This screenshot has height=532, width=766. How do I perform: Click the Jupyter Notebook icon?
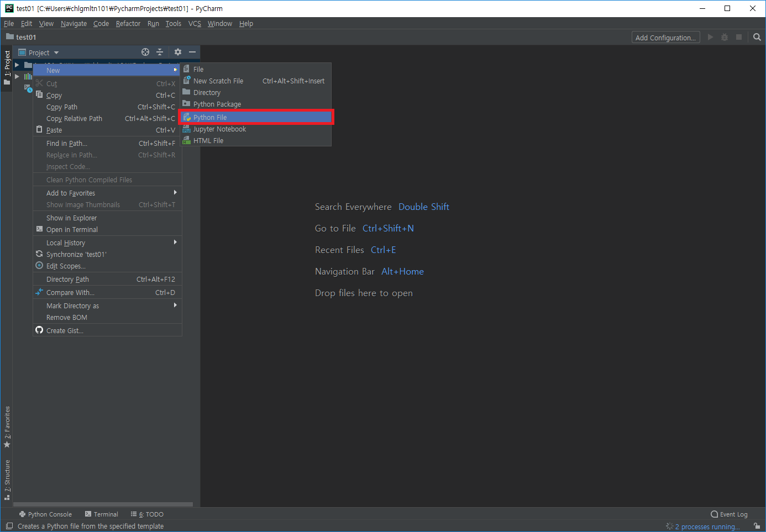coord(187,129)
